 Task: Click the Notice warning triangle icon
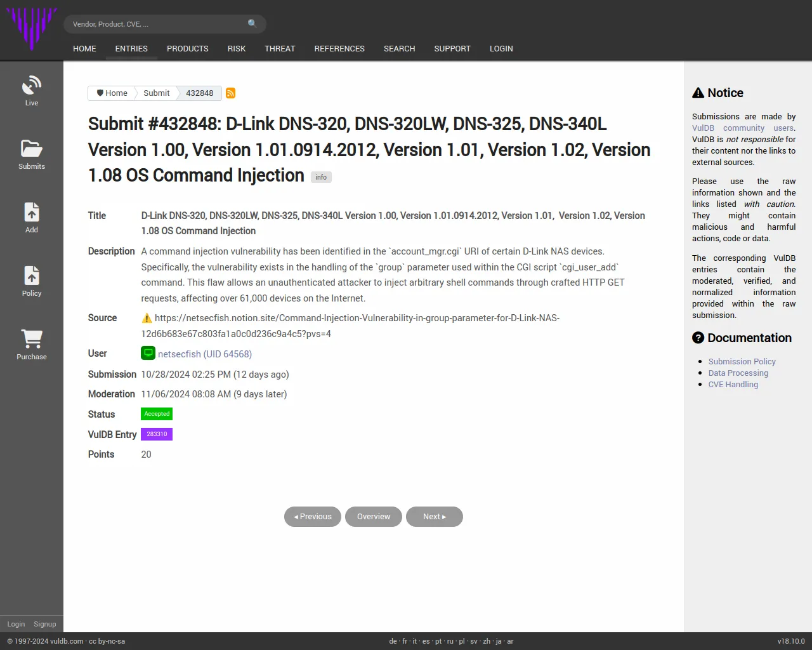[x=698, y=93]
